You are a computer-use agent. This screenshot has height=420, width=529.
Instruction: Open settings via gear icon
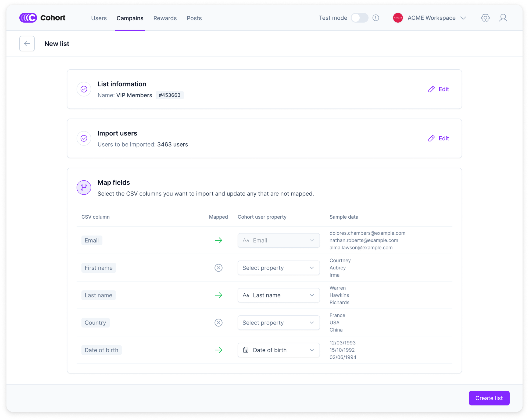pos(485,18)
